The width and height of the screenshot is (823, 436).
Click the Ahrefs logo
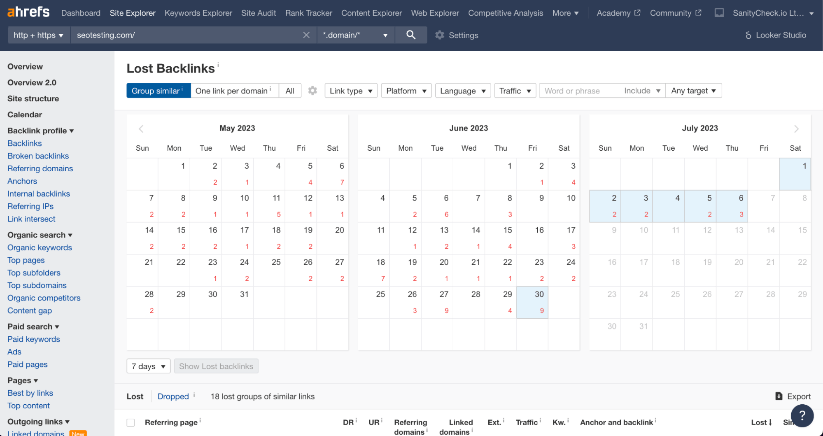tap(28, 13)
